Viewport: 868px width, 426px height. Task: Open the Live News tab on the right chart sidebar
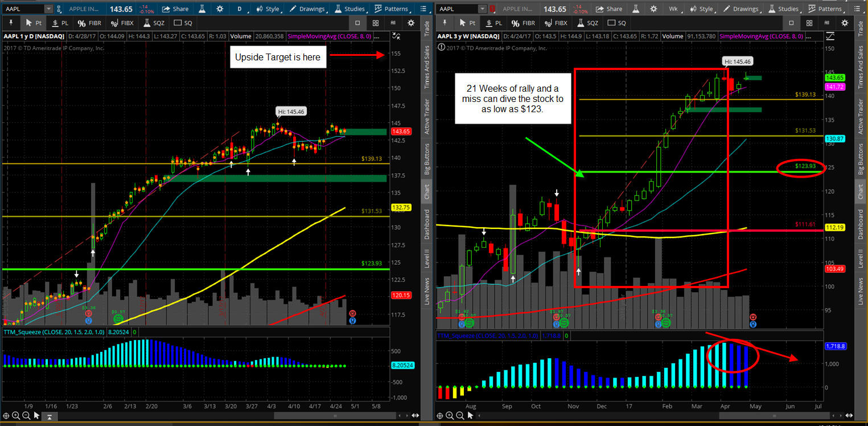861,291
